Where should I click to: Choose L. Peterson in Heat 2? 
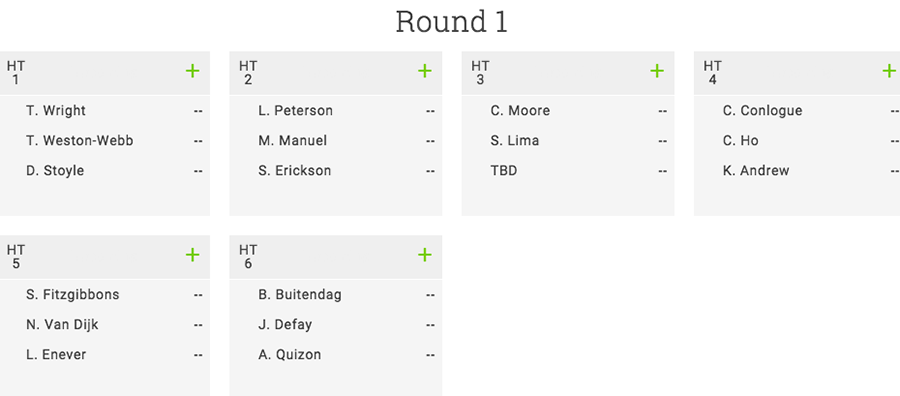295,111
